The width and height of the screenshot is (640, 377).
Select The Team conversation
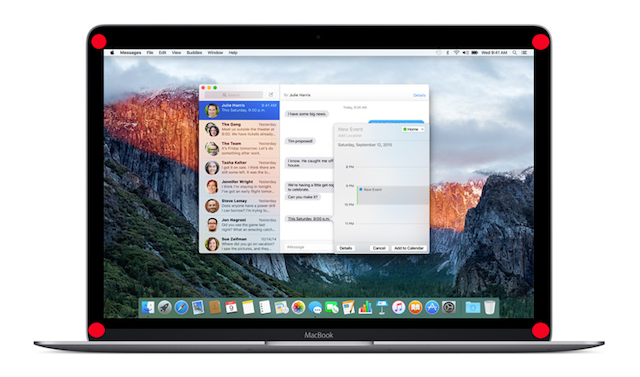click(240, 149)
